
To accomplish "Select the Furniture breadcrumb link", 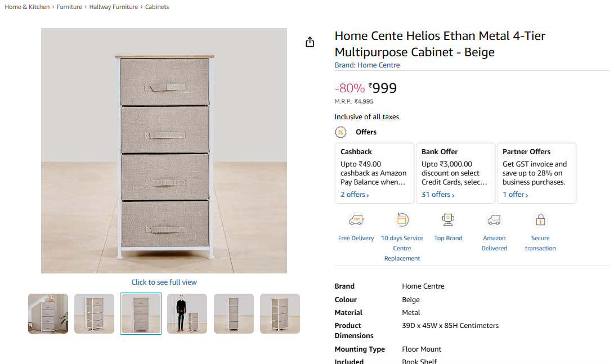I will pyautogui.click(x=69, y=7).
